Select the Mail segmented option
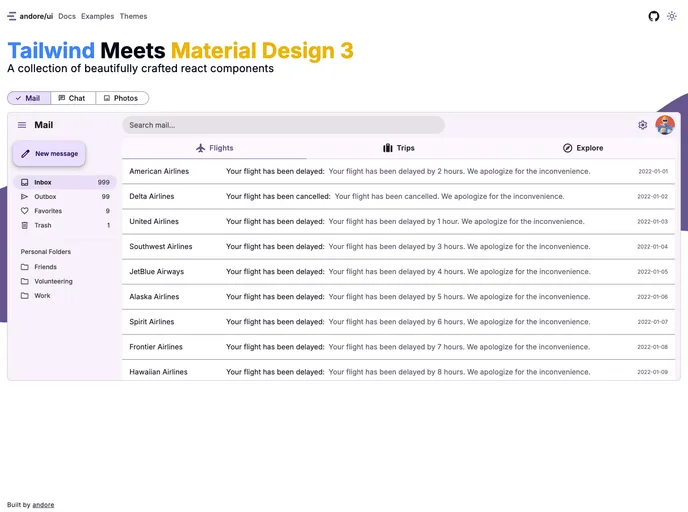688x512 pixels. click(x=29, y=98)
